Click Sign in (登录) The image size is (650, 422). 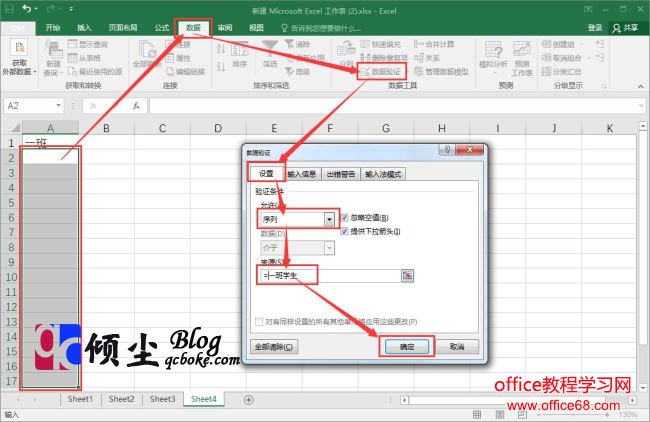595,28
